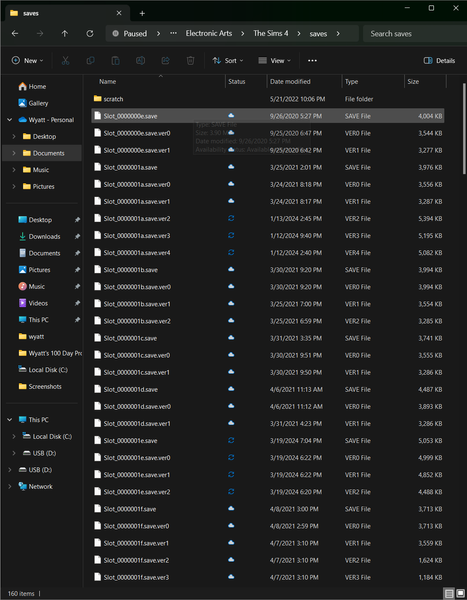This screenshot has width=467, height=600.
Task: Click the Copy icon in toolbar
Action: click(90, 60)
